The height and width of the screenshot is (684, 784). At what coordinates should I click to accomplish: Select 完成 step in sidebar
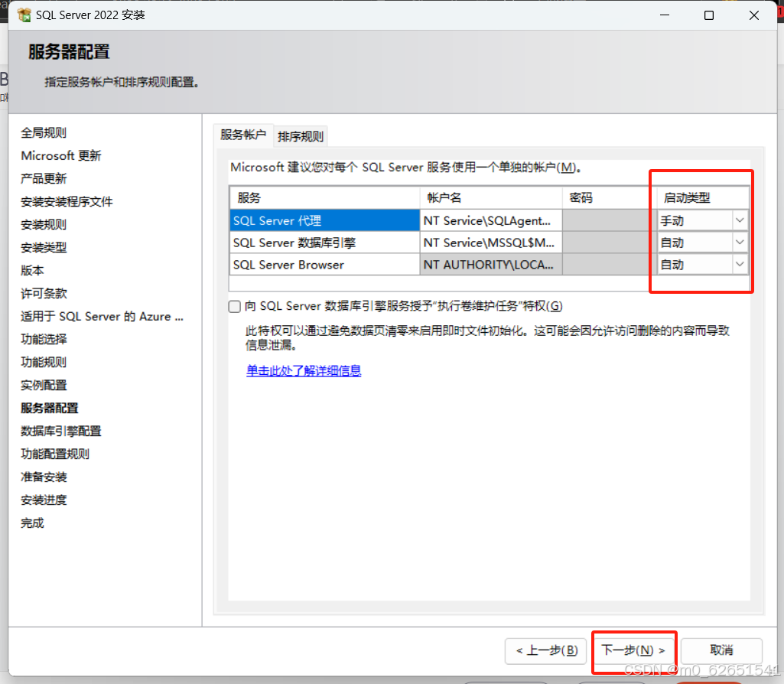[x=32, y=523]
